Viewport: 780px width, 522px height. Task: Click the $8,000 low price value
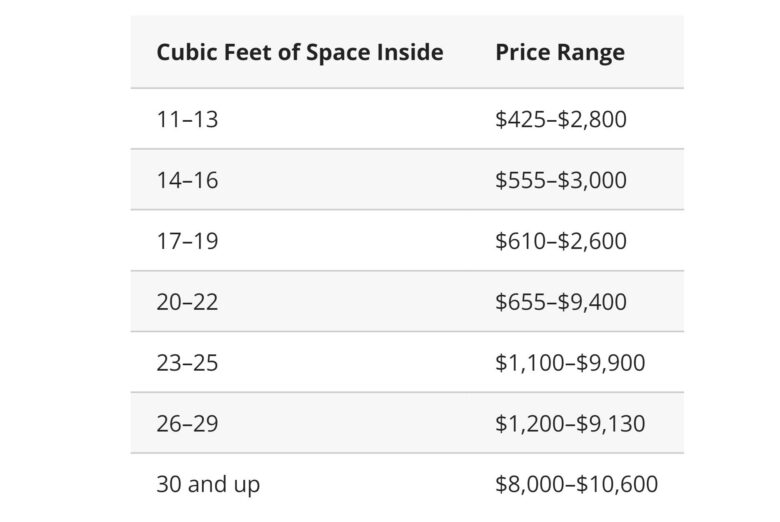[x=525, y=485]
